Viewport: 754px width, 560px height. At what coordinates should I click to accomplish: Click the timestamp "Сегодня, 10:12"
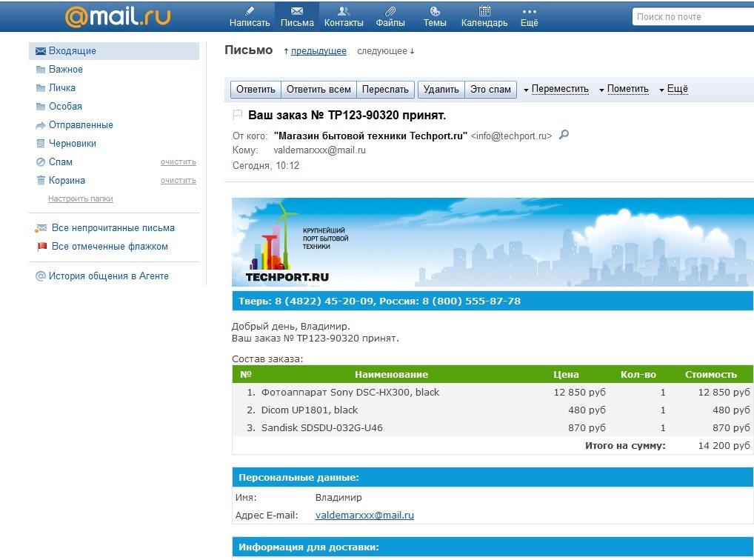(x=266, y=166)
